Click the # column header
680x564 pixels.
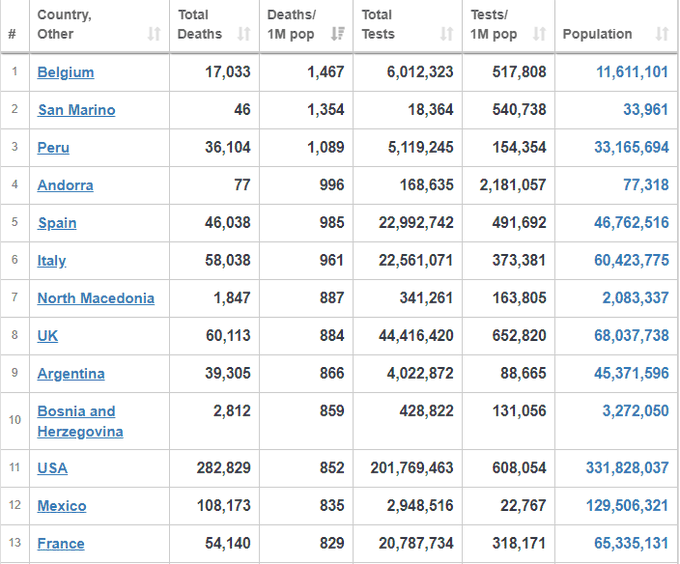pos(12,34)
